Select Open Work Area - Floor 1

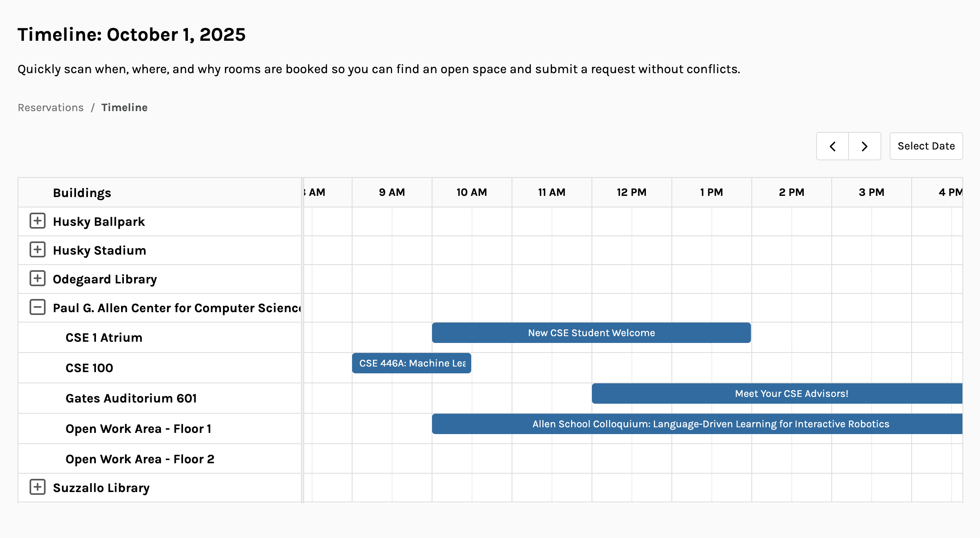pyautogui.click(x=138, y=429)
